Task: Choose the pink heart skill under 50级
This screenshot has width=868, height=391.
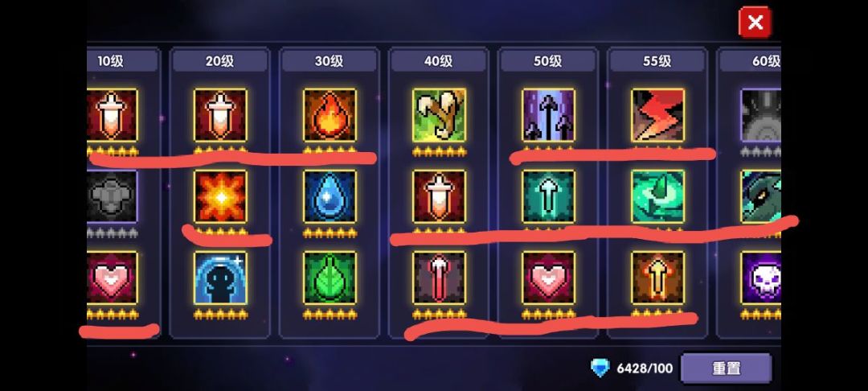Action: 549,278
